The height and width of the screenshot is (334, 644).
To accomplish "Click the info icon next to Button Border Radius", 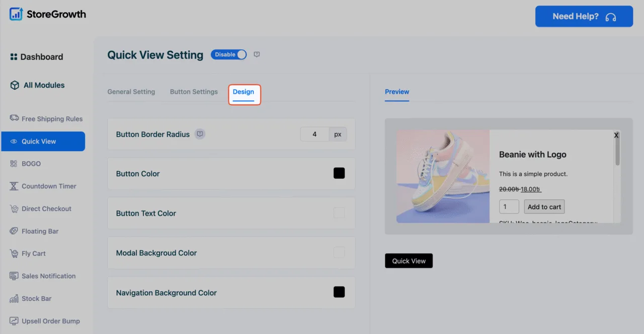I will [x=200, y=134].
